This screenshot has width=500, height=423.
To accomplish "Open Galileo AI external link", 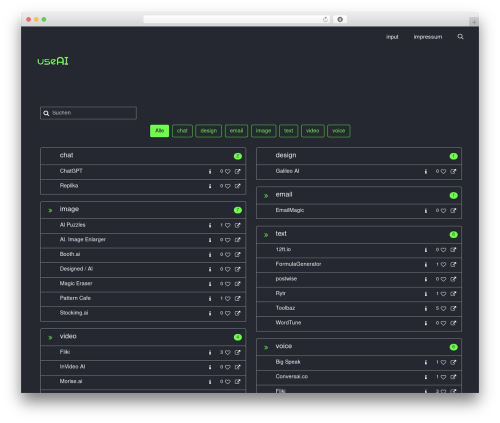I will point(453,171).
